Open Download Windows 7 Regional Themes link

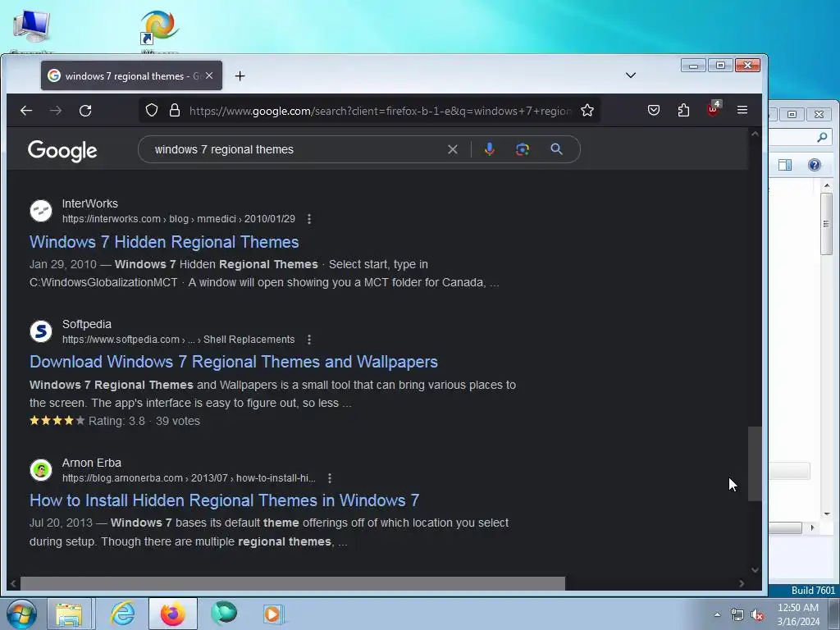[234, 362]
